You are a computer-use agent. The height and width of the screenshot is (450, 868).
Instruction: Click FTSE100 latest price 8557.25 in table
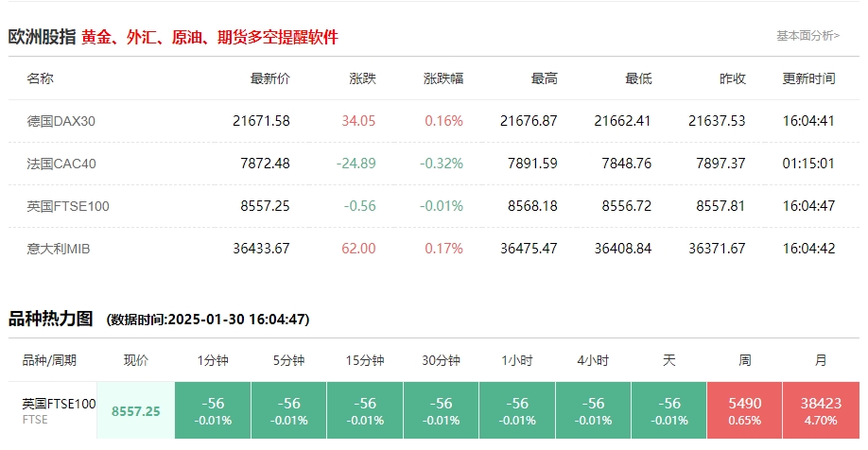265,206
